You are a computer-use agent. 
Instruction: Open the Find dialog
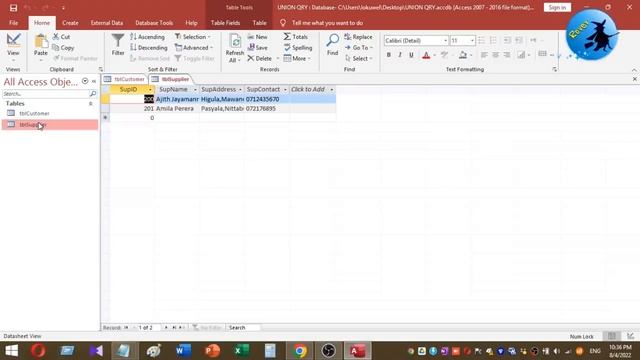333,45
